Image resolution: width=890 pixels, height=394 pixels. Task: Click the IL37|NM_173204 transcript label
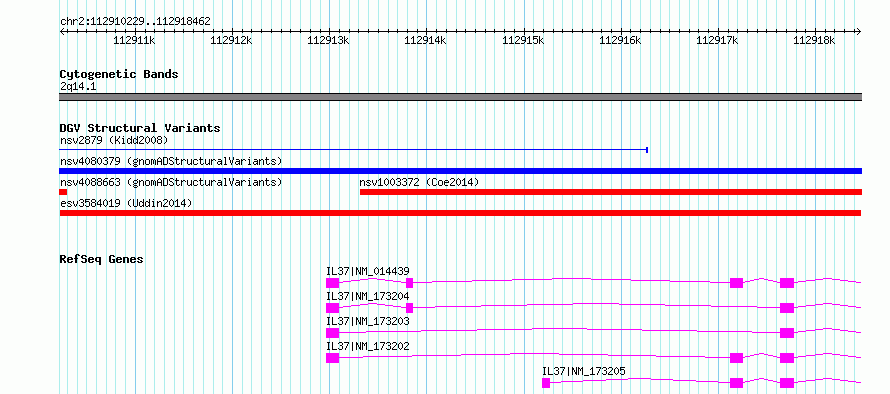pos(368,296)
